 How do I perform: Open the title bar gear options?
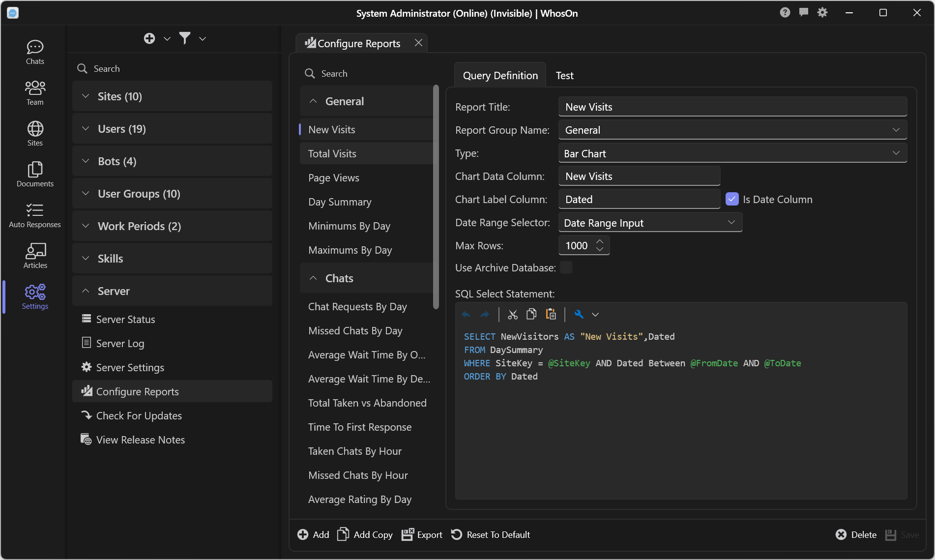pos(822,13)
